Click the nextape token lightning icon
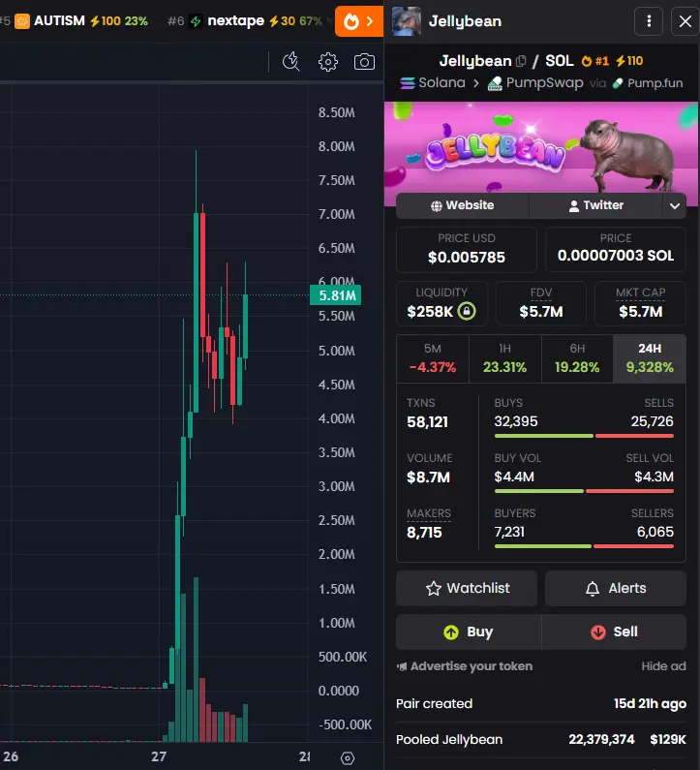Viewport: 700px width, 770px height. [x=196, y=21]
